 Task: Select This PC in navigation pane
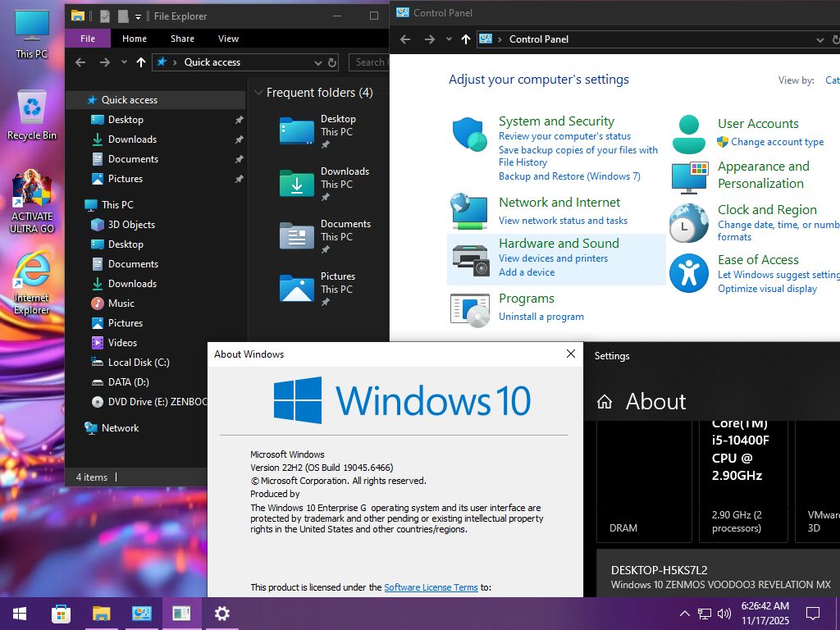tap(117, 204)
